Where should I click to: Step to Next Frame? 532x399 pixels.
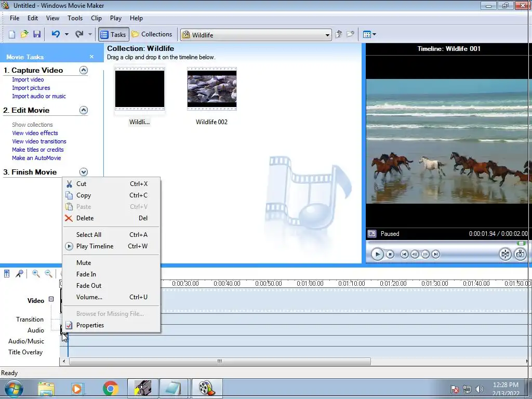click(x=425, y=254)
